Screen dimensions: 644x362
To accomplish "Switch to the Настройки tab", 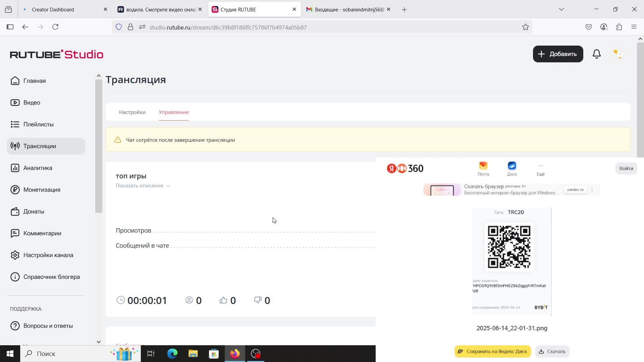I will click(132, 112).
